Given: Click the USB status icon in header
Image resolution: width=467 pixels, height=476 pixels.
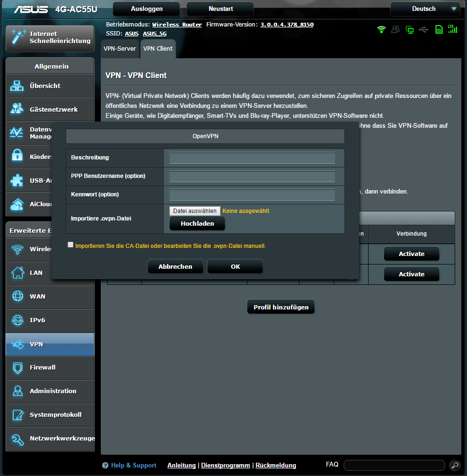Looking at the screenshot, I should [x=423, y=29].
